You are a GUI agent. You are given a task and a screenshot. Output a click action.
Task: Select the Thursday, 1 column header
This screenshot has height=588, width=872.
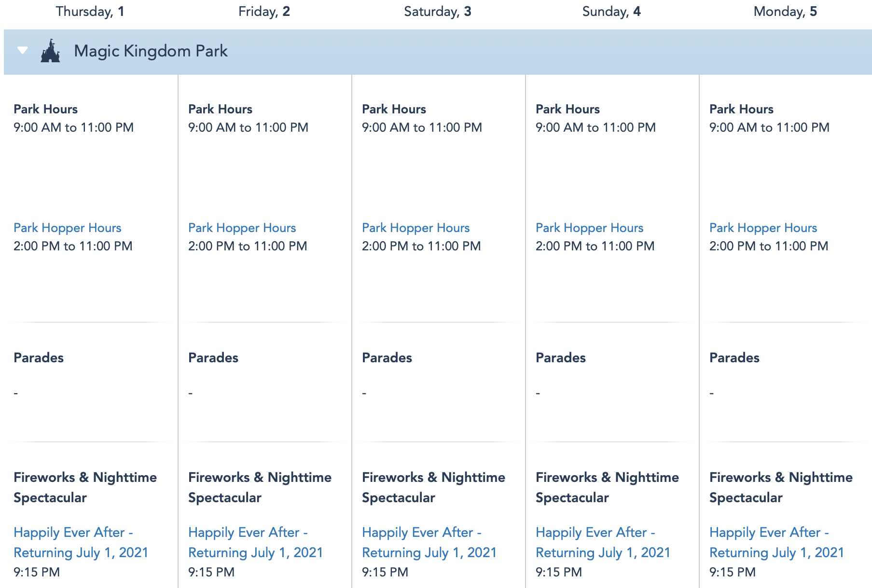[90, 12]
